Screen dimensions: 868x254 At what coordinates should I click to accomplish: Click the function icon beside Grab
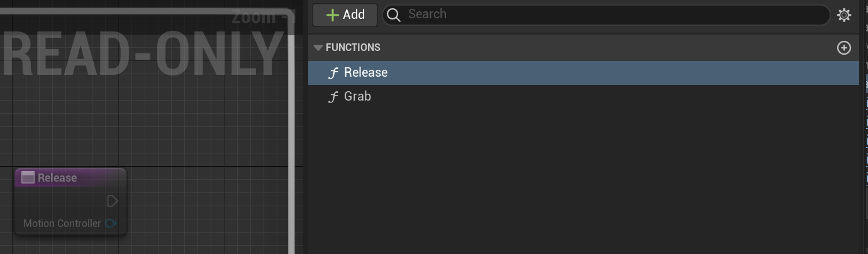(x=333, y=97)
